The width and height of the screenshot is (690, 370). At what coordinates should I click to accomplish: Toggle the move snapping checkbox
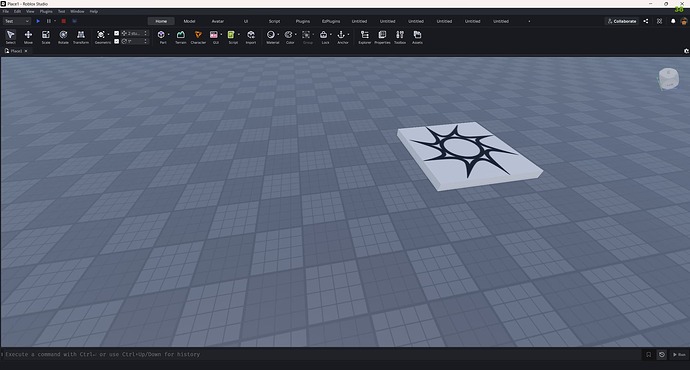[x=117, y=33]
